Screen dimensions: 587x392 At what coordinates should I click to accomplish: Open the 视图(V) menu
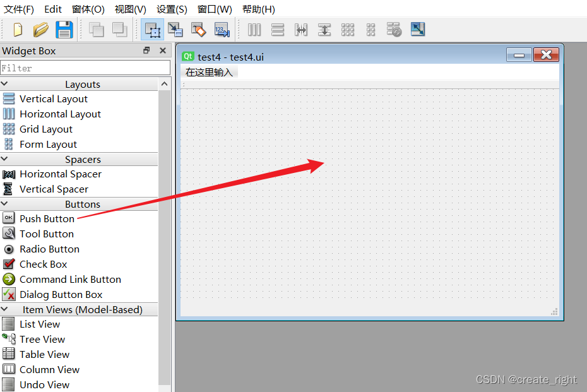130,9
